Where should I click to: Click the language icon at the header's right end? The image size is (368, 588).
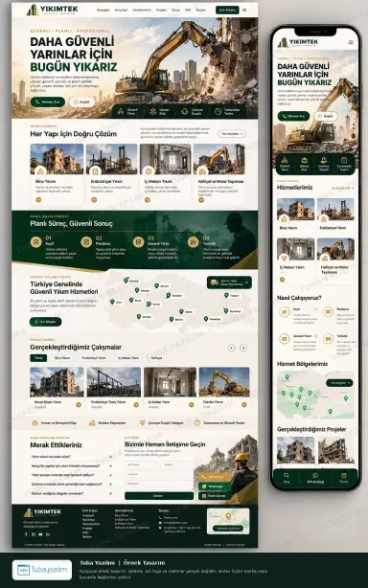[244, 11]
